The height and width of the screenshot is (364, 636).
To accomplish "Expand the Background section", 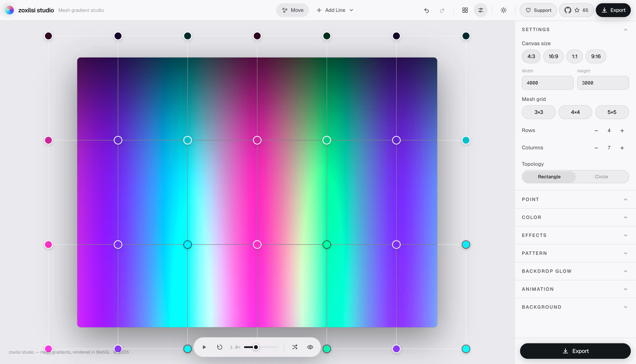I will [x=575, y=307].
